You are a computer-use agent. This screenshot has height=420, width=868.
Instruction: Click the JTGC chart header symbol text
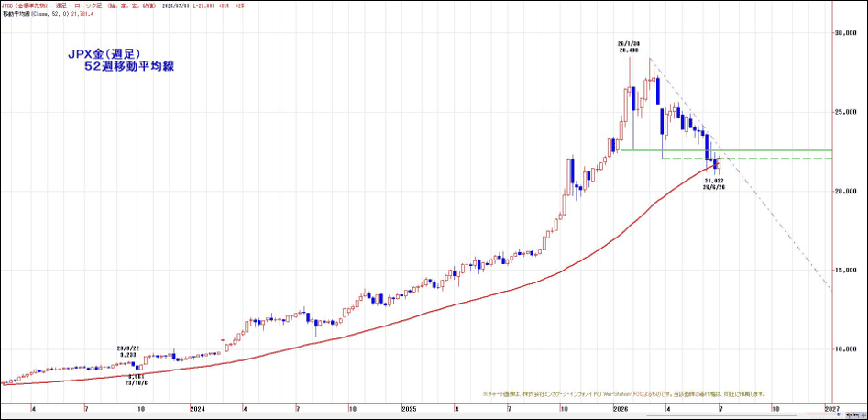coord(8,5)
